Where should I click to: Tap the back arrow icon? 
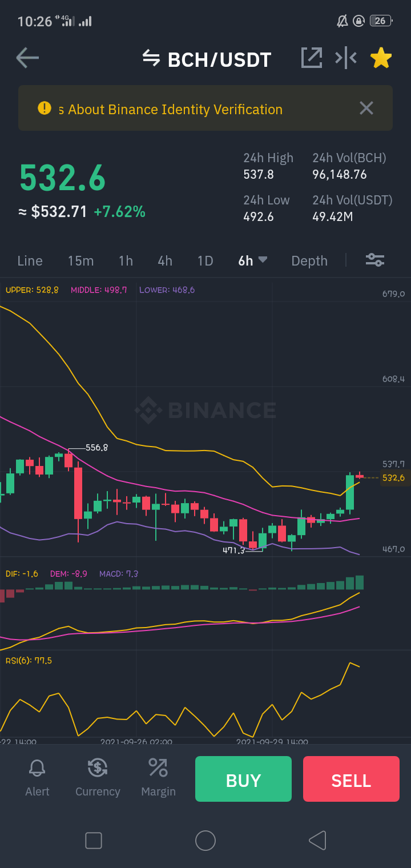click(27, 58)
